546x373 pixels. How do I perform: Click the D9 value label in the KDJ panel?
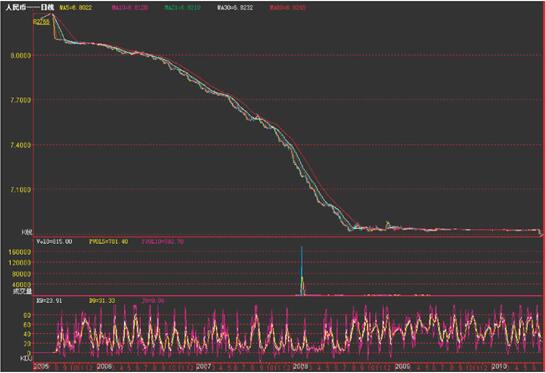(x=102, y=301)
